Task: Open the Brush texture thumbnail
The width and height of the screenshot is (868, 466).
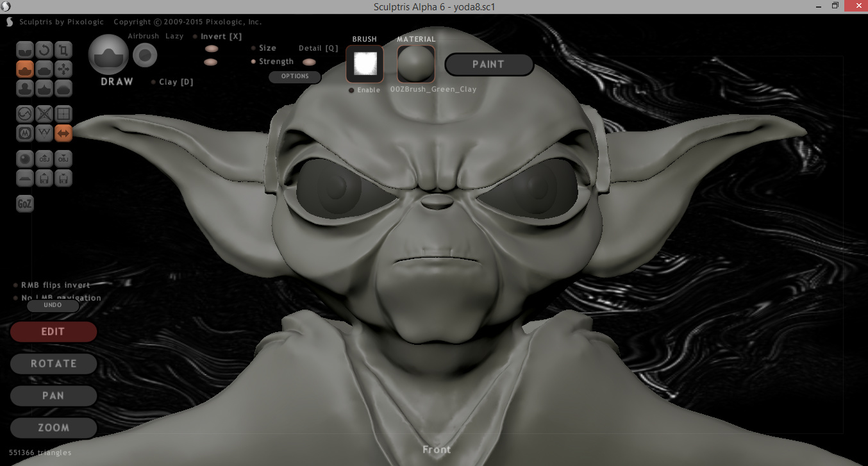Action: point(365,64)
